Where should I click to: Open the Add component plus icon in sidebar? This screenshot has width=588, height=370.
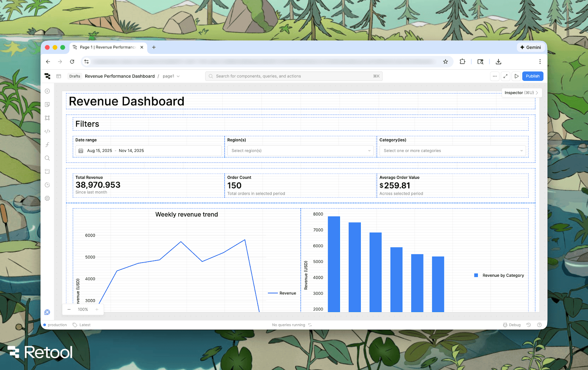[x=47, y=91]
